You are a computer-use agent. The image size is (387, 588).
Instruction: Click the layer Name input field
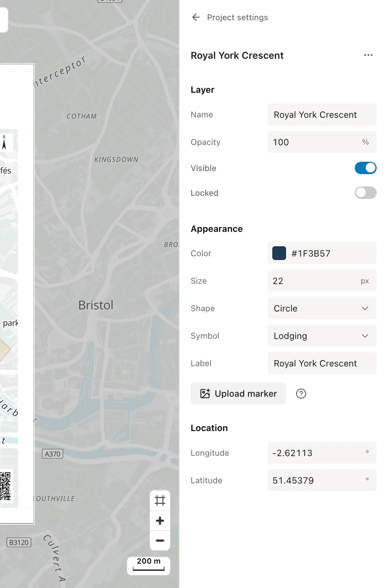(x=322, y=114)
